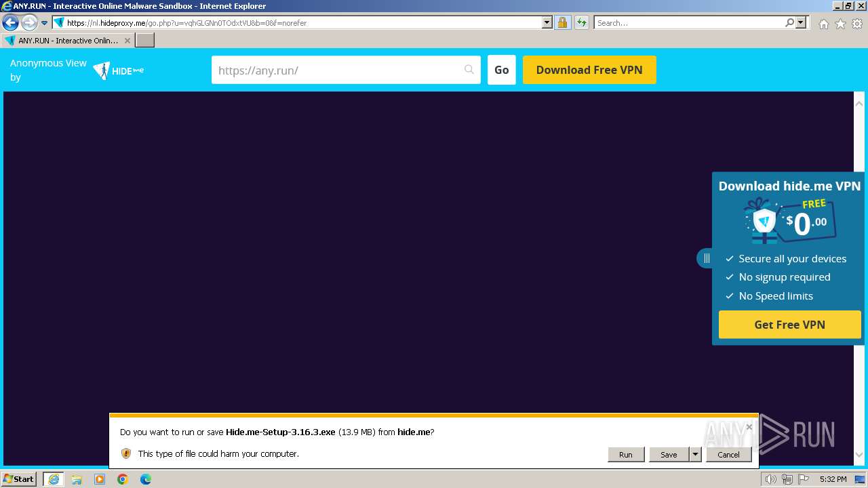Collapse the hide.me VPN side panel handle
868x488 pixels.
point(705,258)
